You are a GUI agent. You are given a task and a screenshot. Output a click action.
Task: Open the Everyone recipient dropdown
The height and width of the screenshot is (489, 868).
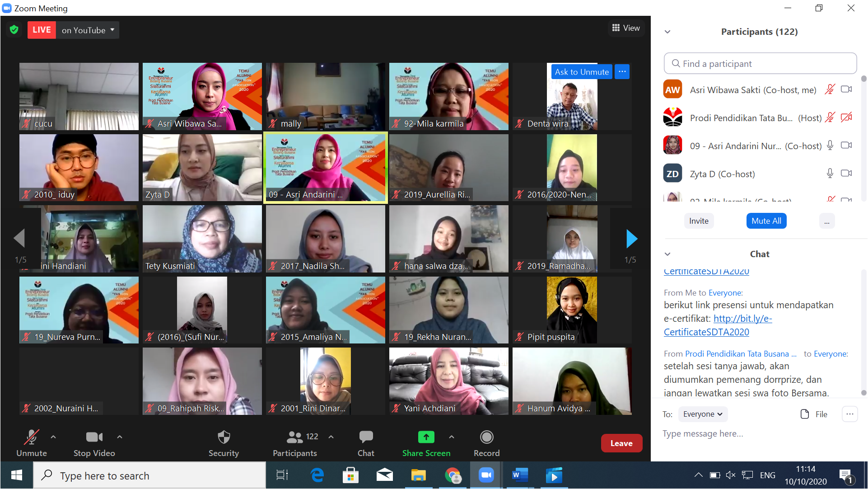tap(703, 414)
